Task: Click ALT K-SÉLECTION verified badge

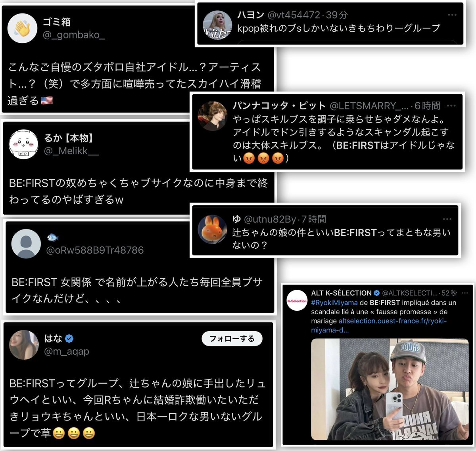Action: [377, 293]
